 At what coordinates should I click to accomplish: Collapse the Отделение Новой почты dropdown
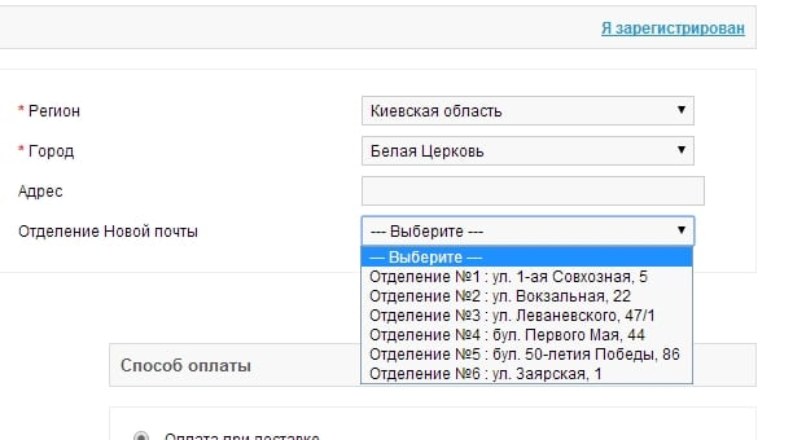pyautogui.click(x=527, y=231)
